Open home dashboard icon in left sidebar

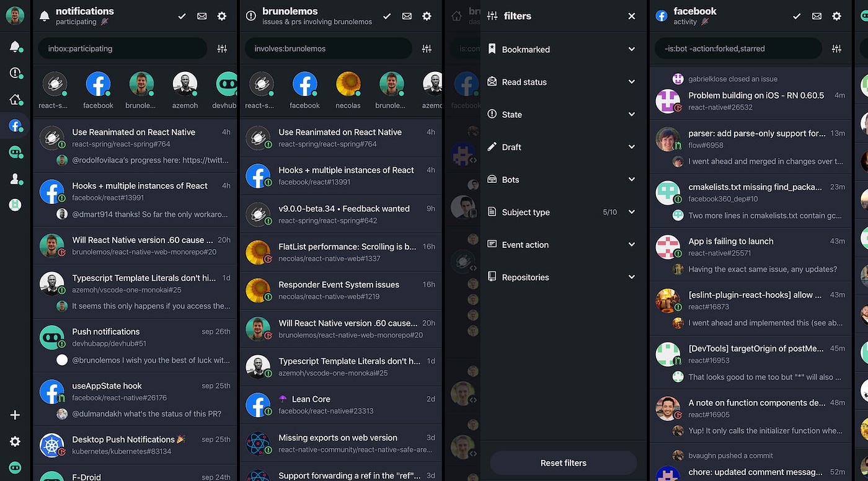[15, 99]
